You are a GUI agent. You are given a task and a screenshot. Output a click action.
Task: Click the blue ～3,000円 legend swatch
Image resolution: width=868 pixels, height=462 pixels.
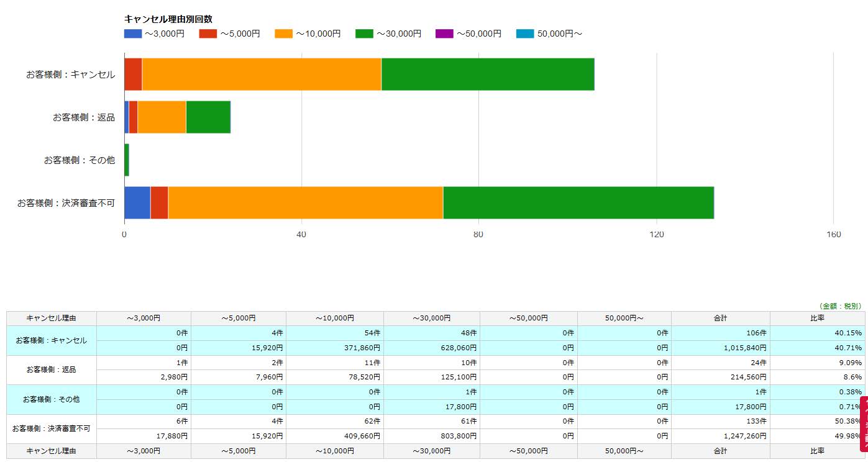tap(133, 34)
